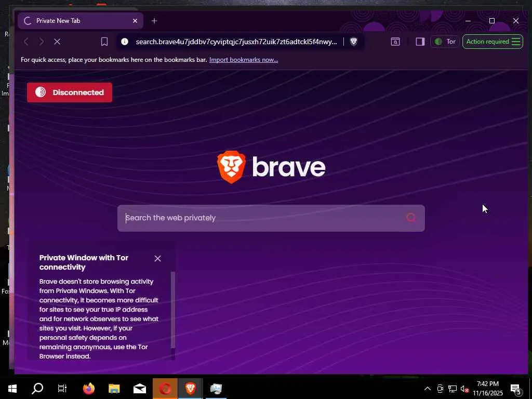Bookmark this page with the bookmark icon

[x=104, y=42]
